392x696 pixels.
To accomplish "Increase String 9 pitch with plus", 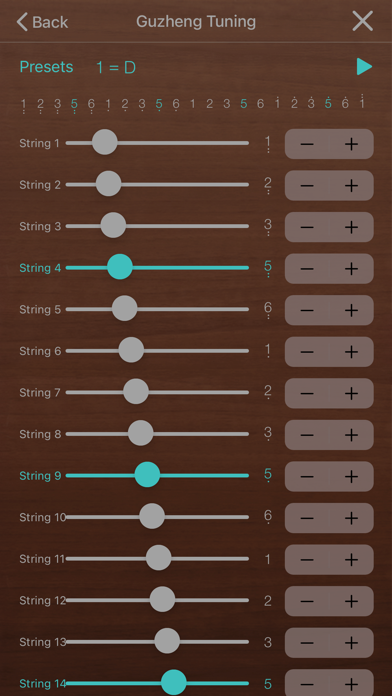I will (351, 476).
